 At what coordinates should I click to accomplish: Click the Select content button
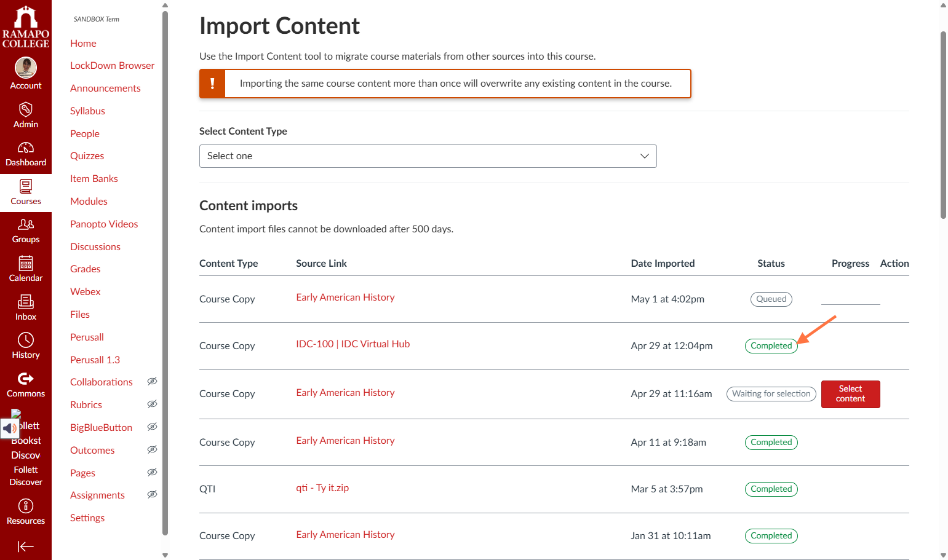tap(850, 394)
